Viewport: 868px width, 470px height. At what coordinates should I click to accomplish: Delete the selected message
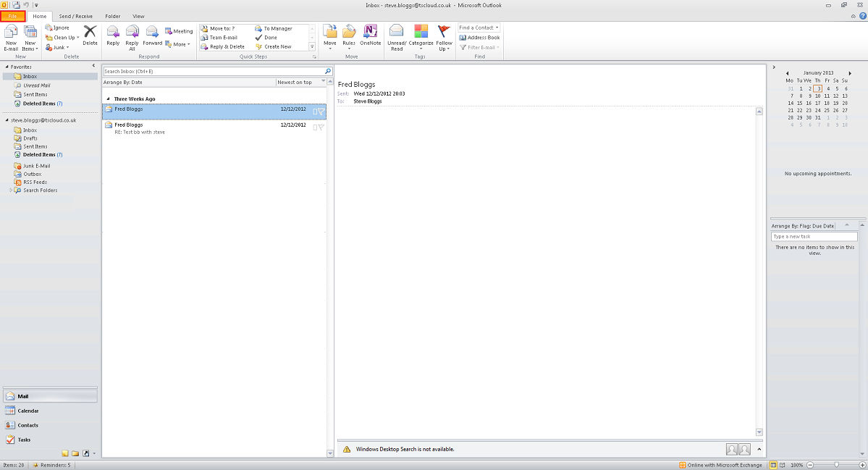point(90,35)
